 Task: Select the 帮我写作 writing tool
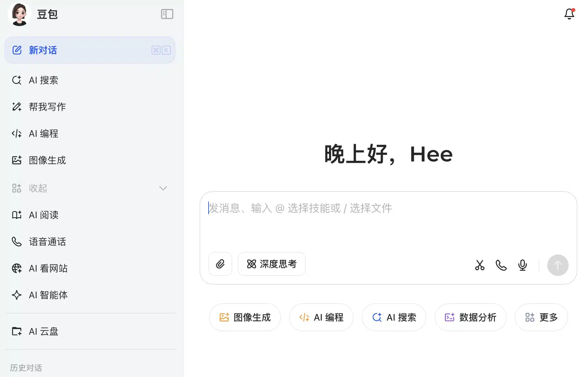(x=47, y=107)
